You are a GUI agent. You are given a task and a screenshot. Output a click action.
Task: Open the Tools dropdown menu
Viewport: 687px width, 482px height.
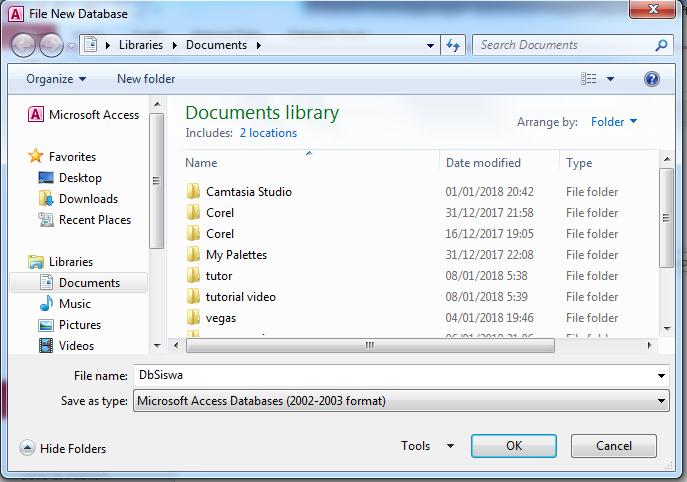[x=427, y=446]
